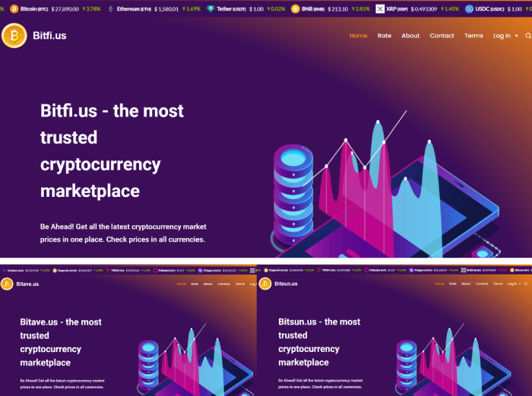Click the Dogecoin ticker icon on Bitsun.us

click(266, 271)
